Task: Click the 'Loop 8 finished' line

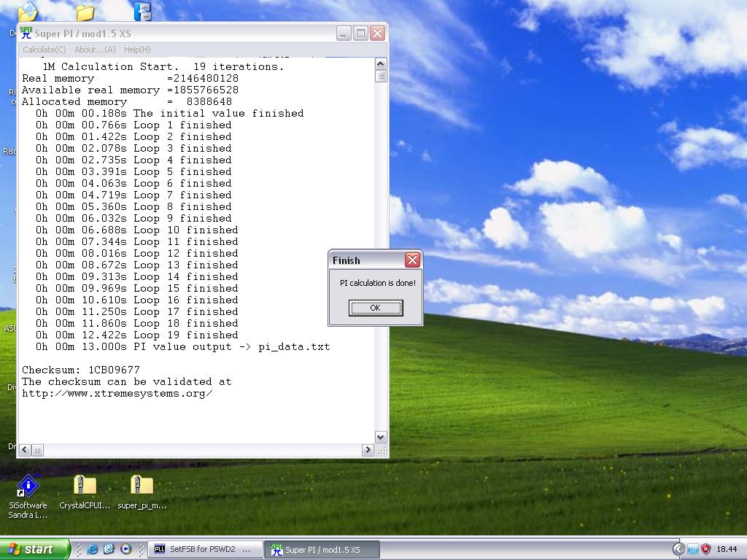Action: click(133, 206)
